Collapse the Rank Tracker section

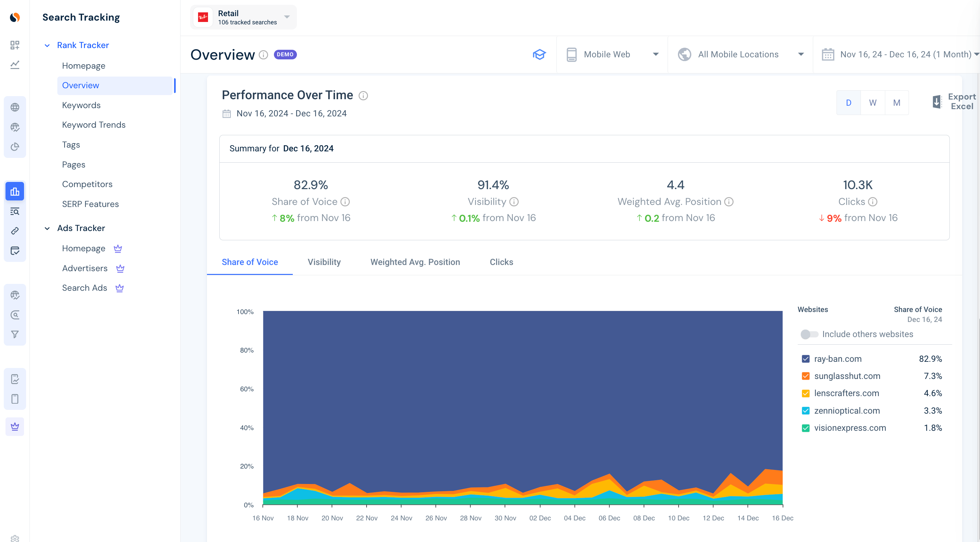click(x=47, y=45)
